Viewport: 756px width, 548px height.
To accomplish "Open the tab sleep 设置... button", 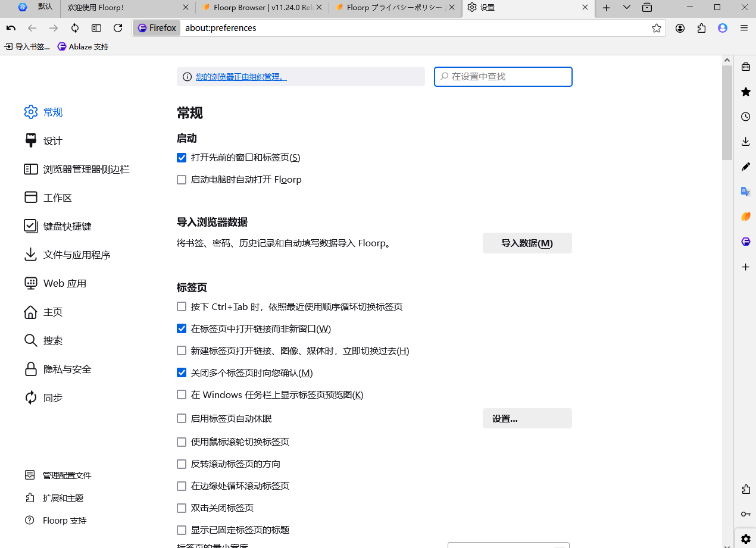I will pos(527,418).
